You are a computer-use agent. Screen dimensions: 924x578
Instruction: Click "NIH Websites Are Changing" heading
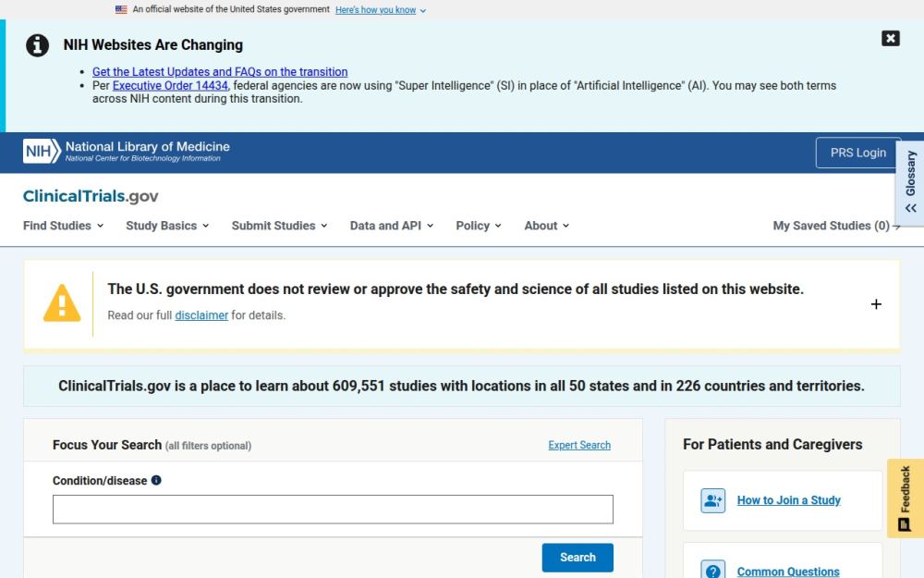[x=153, y=45]
